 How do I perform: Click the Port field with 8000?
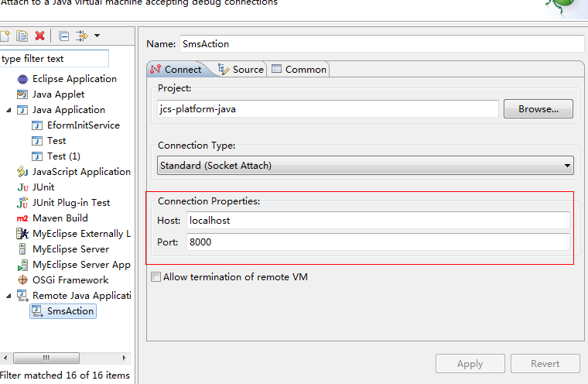(x=378, y=242)
